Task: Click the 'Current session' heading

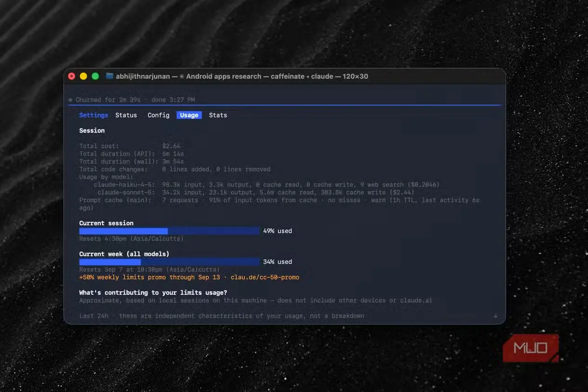Action: pos(106,223)
